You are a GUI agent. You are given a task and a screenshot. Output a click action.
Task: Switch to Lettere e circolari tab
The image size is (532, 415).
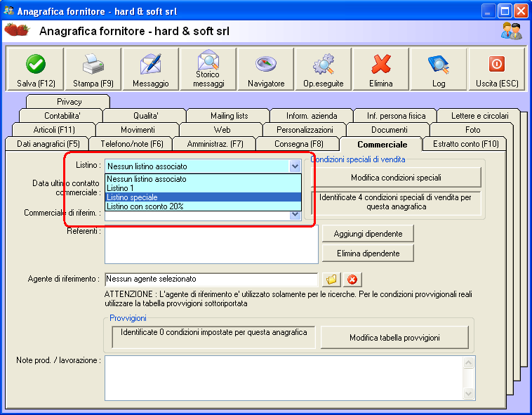pos(479,116)
